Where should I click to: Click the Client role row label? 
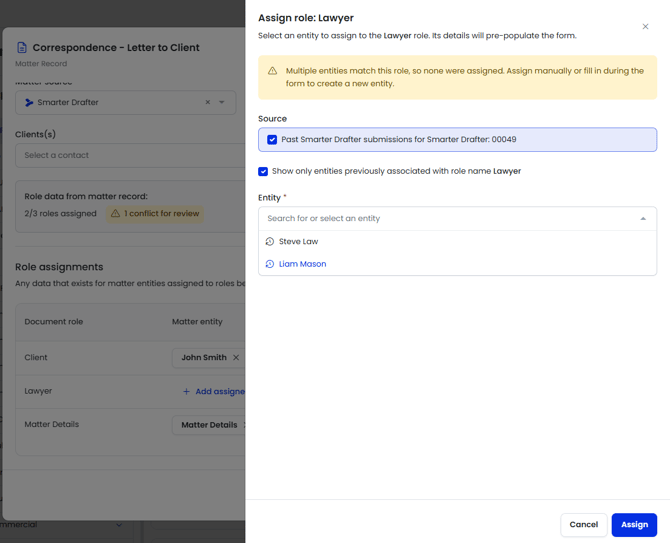point(36,358)
